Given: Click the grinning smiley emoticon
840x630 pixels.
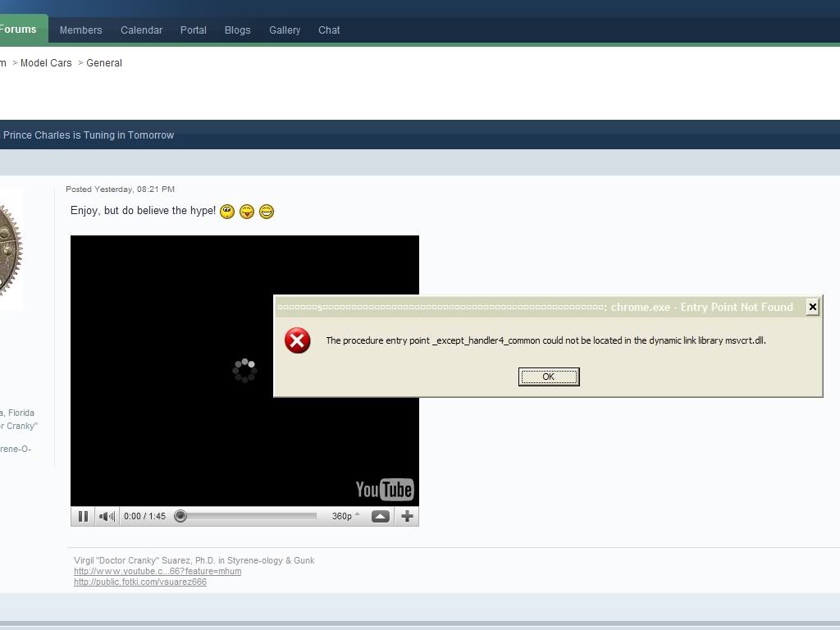Looking at the screenshot, I should [x=267, y=212].
